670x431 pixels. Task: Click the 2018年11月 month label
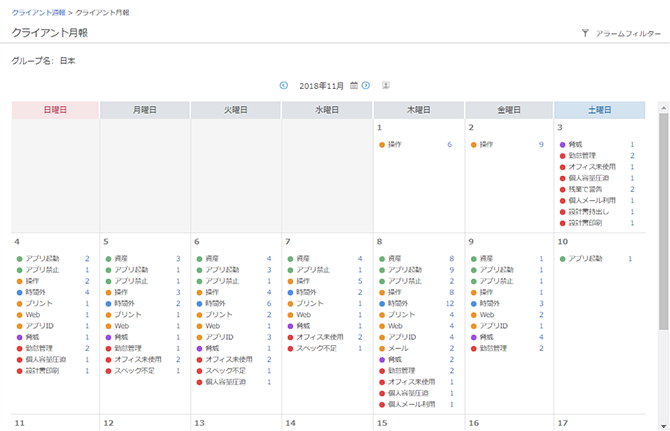point(321,86)
